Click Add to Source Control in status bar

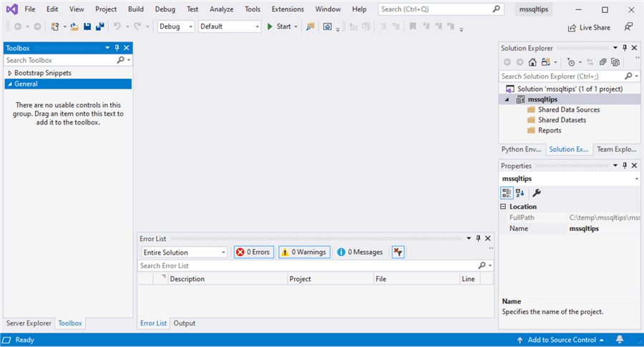(560, 340)
